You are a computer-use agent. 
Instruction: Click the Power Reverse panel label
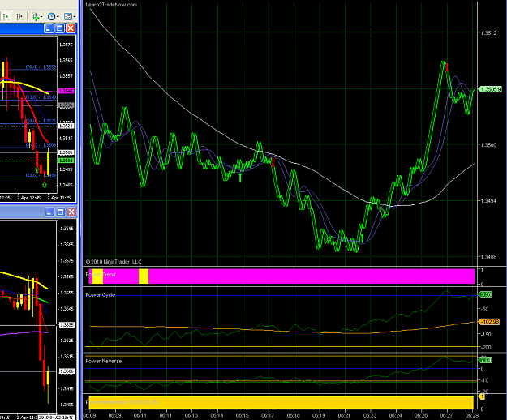(104, 361)
